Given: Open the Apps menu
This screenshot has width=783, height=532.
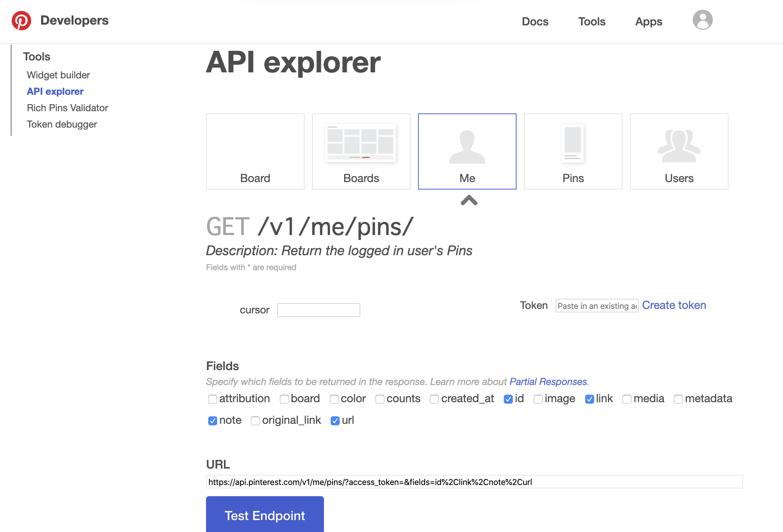Looking at the screenshot, I should (x=649, y=22).
